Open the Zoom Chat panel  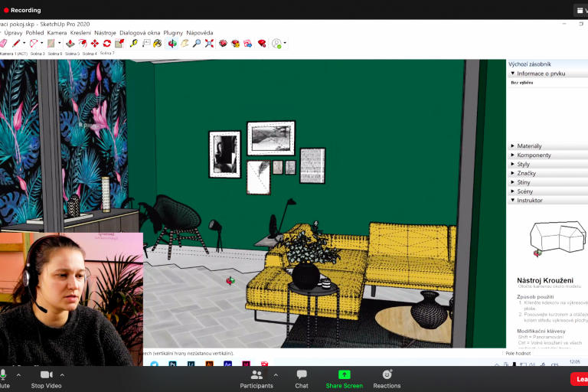(x=302, y=378)
